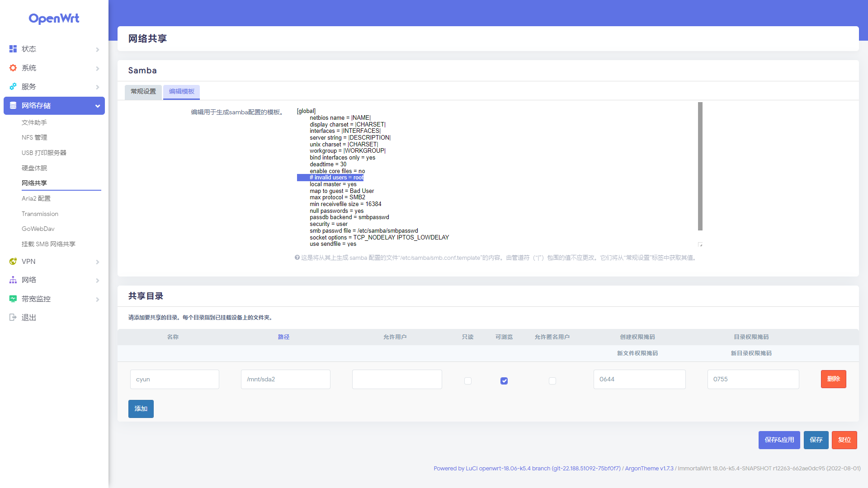Click the 'max protocol = SMB2' line
This screenshot has height=488, width=868.
pos(337,197)
